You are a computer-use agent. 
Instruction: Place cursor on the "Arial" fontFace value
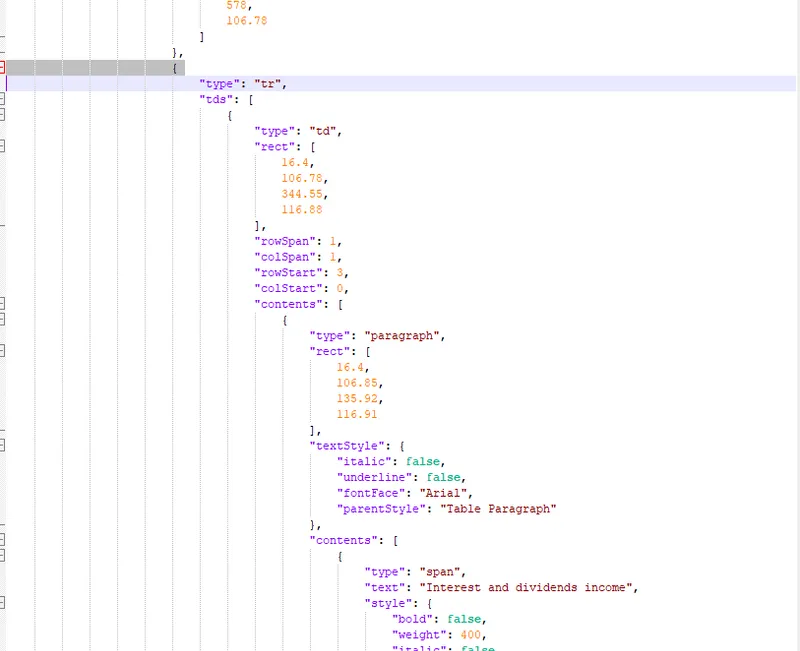click(x=448, y=492)
